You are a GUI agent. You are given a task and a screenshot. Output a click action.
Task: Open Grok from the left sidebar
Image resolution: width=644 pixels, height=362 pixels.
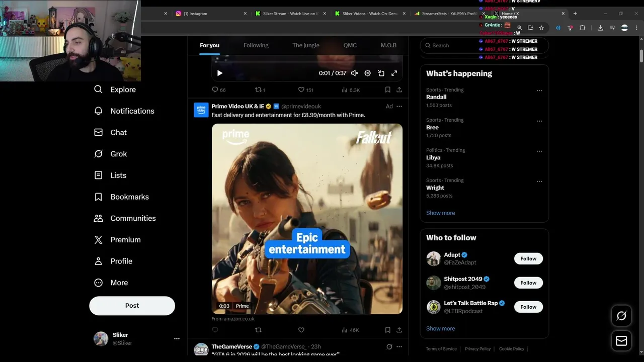coord(110,154)
